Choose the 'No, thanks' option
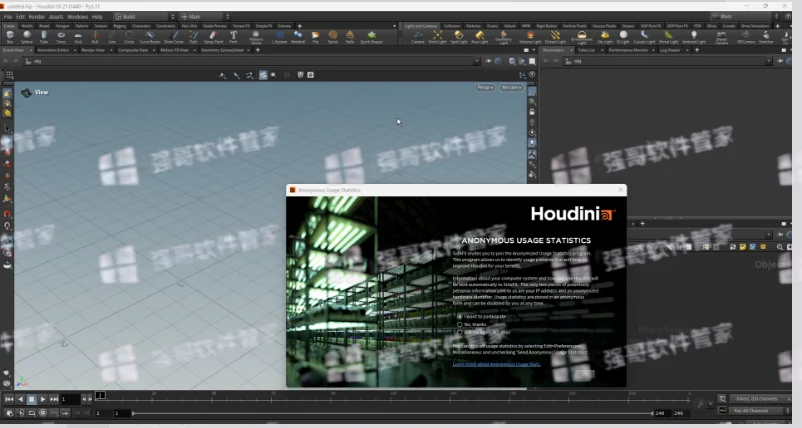 472,324
